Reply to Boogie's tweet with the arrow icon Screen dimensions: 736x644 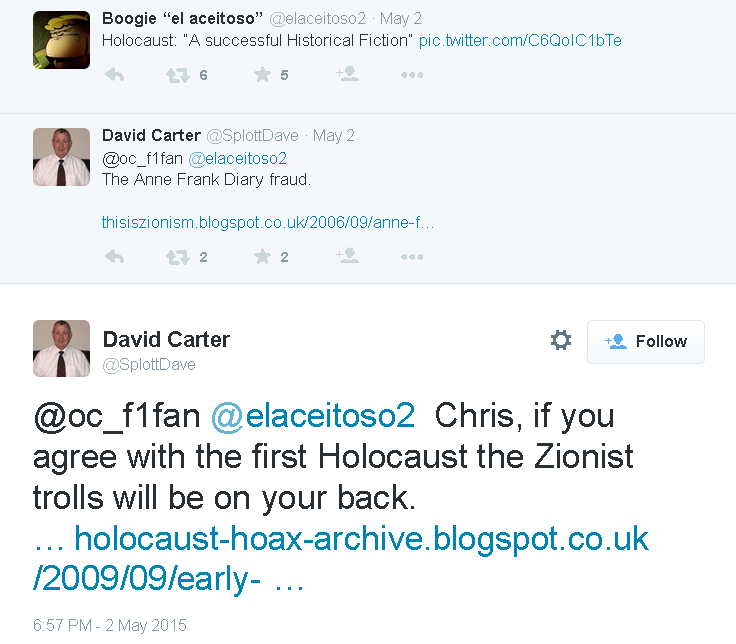[115, 75]
